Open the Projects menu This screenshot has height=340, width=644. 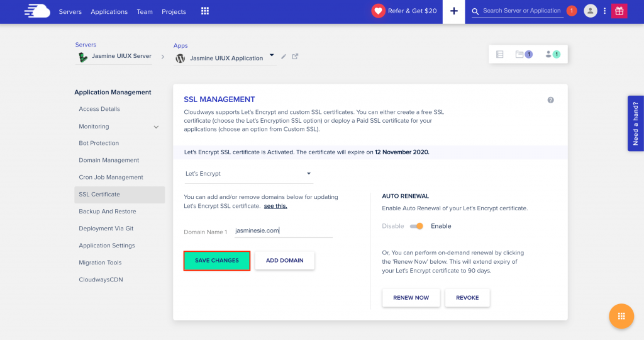174,11
